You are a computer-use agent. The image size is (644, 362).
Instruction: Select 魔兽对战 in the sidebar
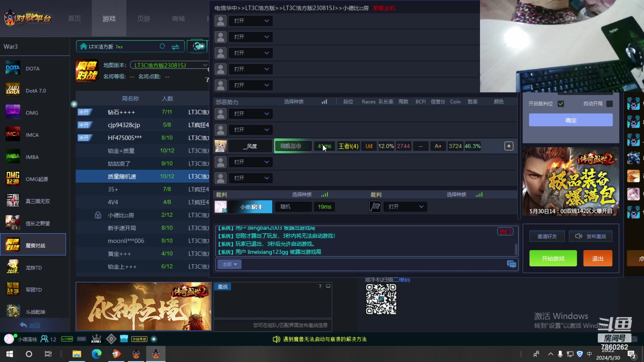[x=33, y=245]
